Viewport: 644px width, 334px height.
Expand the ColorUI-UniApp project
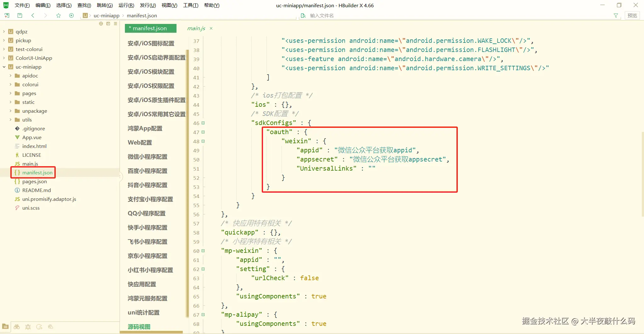tap(4, 58)
